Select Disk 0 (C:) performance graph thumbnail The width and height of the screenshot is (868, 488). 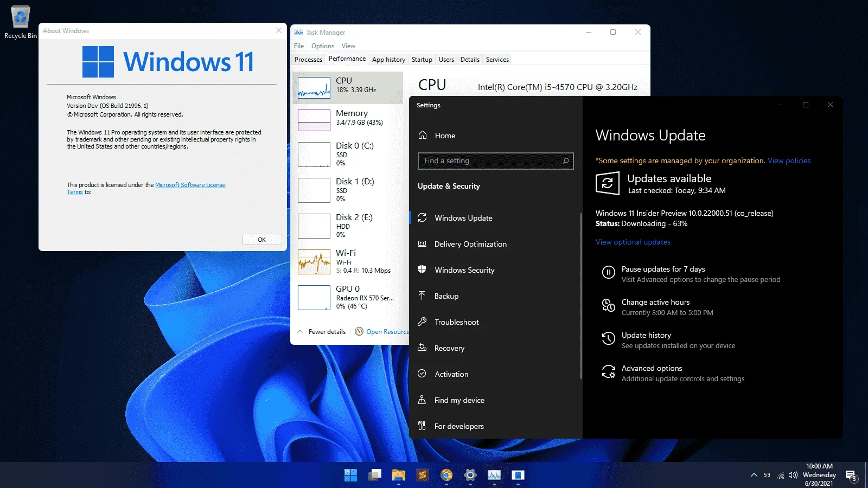[314, 154]
